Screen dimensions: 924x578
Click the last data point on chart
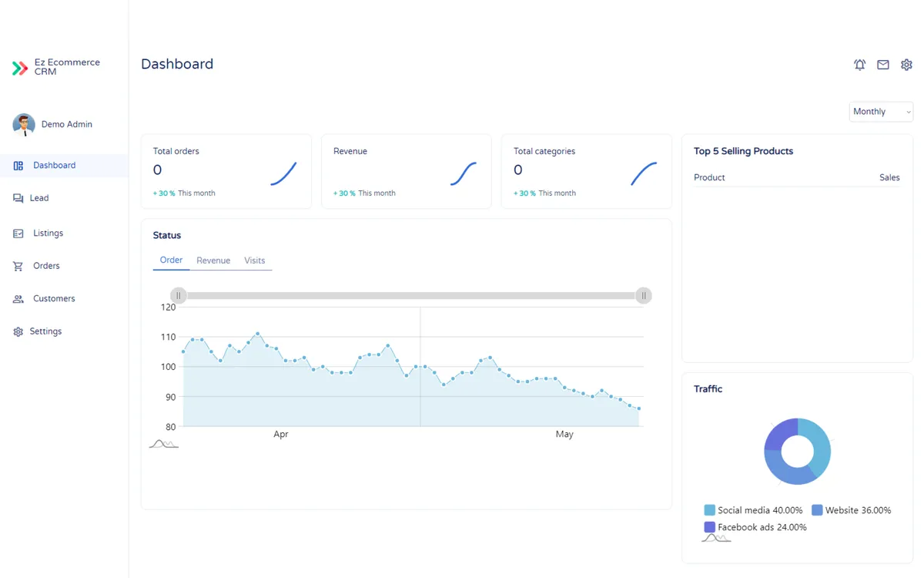coord(639,408)
